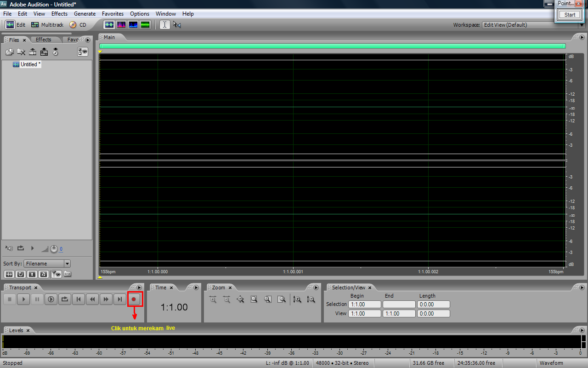Screen dimensions: 588x368
Task: Click the Zoom Out Vertically icon
Action: coord(311,299)
